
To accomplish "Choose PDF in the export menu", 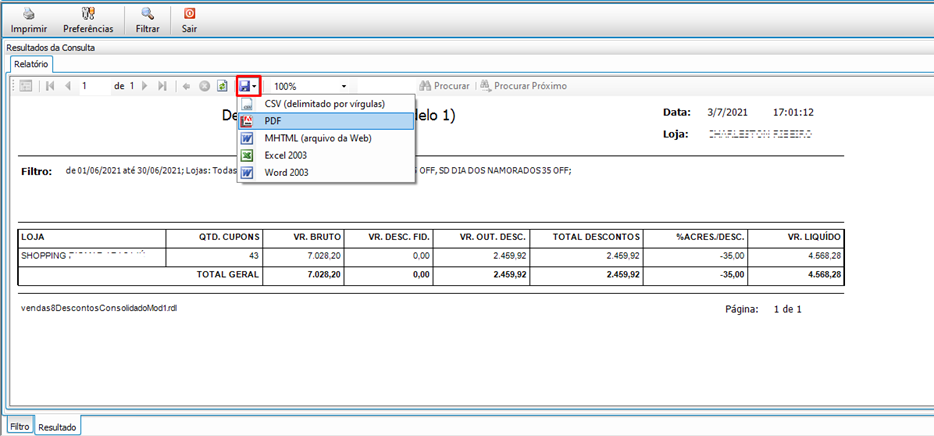I will (x=326, y=121).
